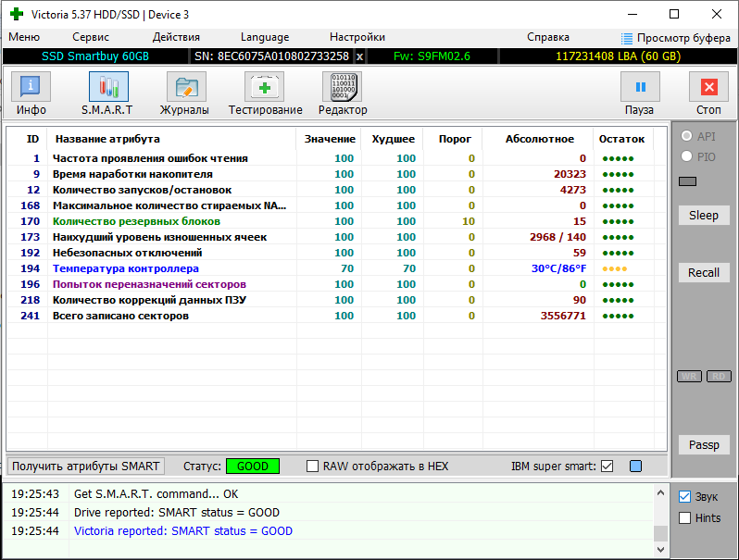Open the Редактор binary editor icon
Image resolution: width=739 pixels, height=560 pixels.
(342, 87)
